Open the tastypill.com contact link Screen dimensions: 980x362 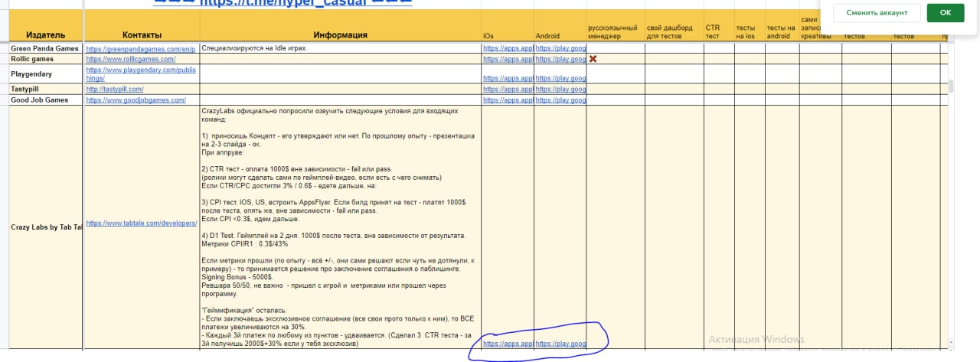(x=116, y=90)
